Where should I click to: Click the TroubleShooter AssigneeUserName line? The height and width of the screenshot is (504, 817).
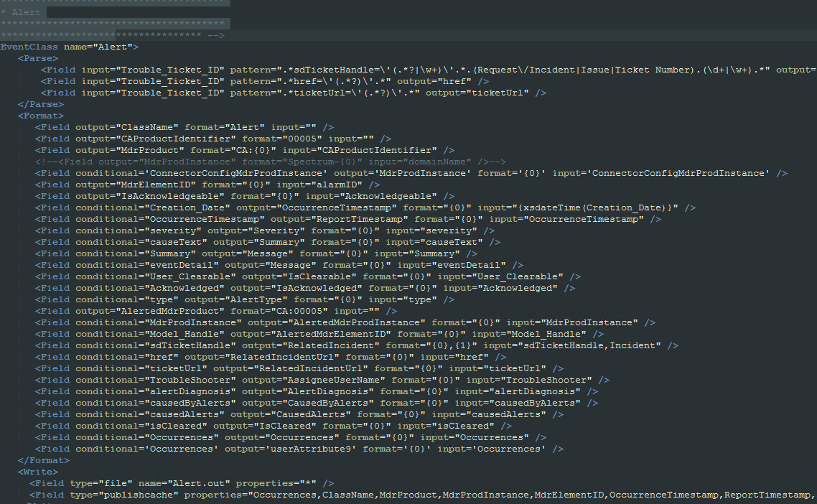322,380
